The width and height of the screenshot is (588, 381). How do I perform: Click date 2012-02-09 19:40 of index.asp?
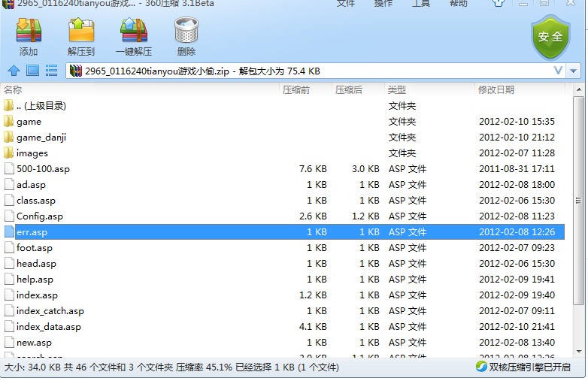click(517, 295)
